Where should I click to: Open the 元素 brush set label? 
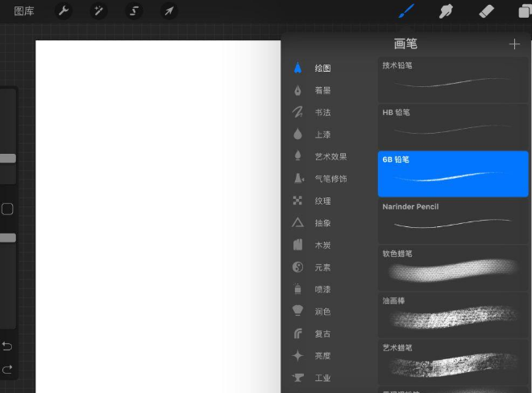coord(322,267)
